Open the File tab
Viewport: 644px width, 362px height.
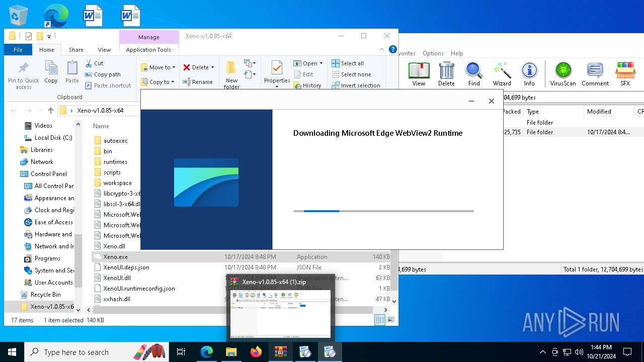pyautogui.click(x=18, y=50)
